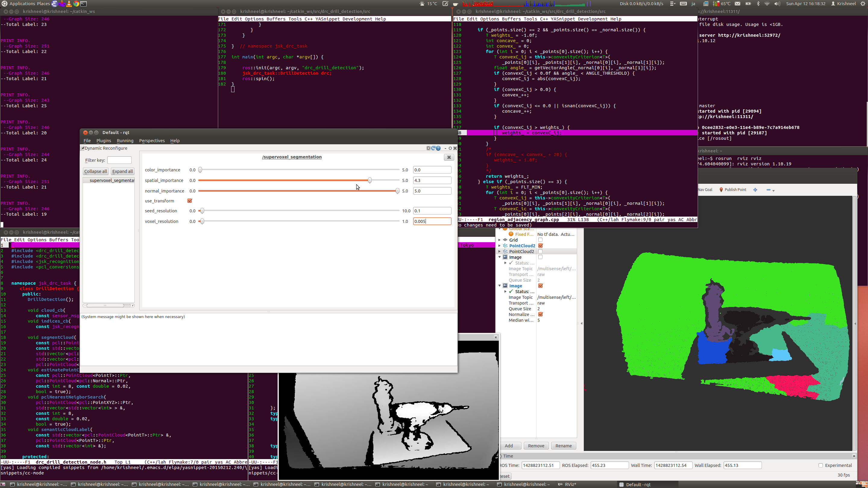Collapse the unchecked Image display item
Screen dimensions: 868x488
tap(499, 257)
